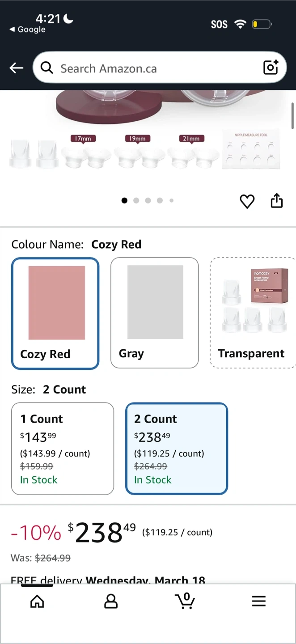Tap the back arrow icon
296x644 pixels.
[17, 68]
